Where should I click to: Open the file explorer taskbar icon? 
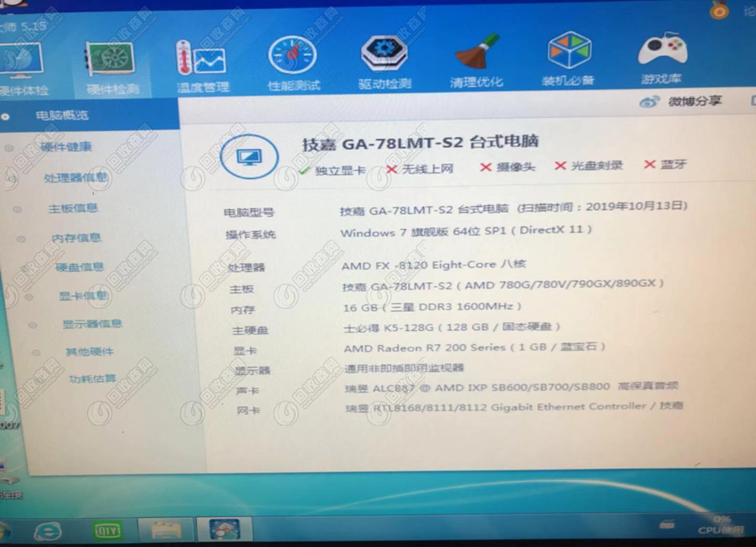click(166, 530)
